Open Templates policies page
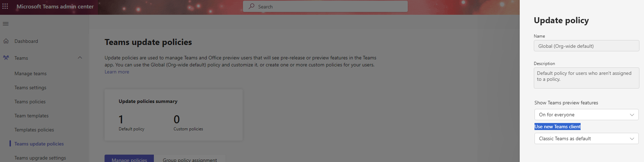This screenshot has height=162, width=644. [x=34, y=130]
